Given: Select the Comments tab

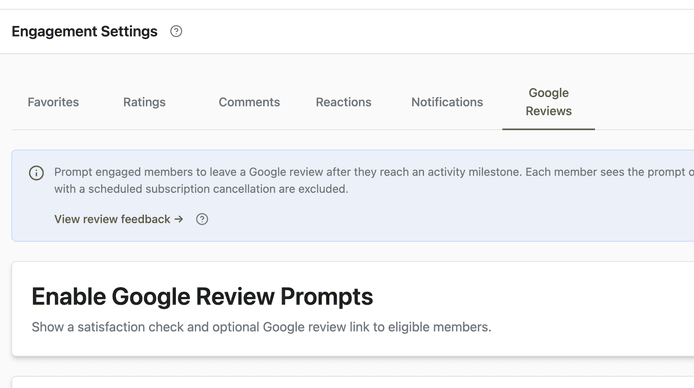Looking at the screenshot, I should pyautogui.click(x=249, y=102).
